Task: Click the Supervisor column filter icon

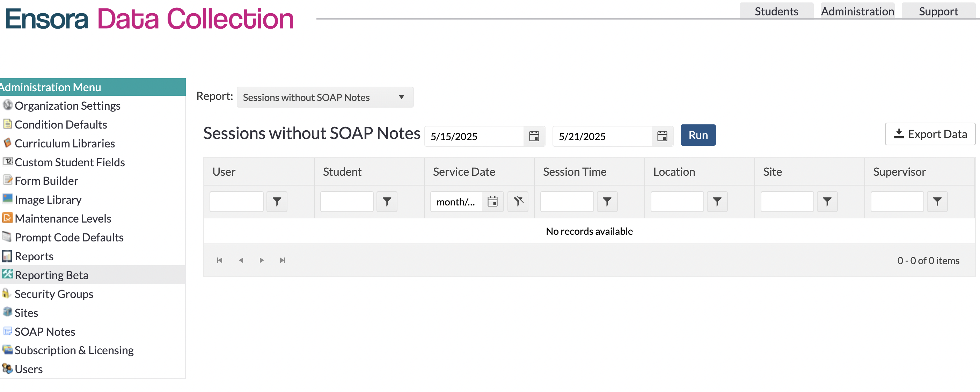Action: [x=937, y=202]
